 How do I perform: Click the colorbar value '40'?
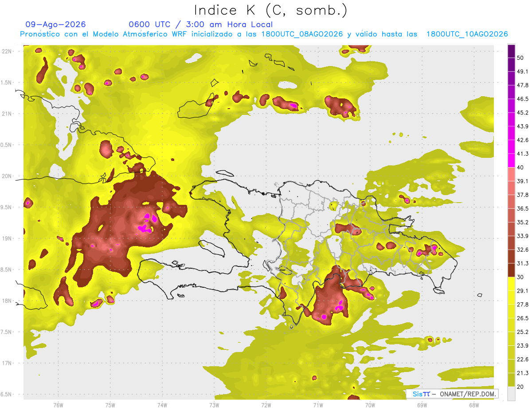click(520, 168)
